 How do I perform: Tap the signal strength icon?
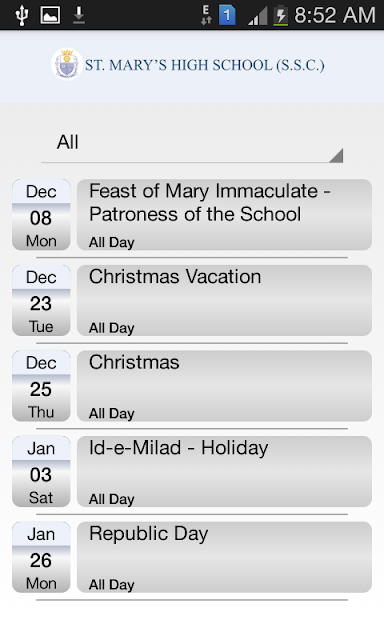(x=257, y=16)
